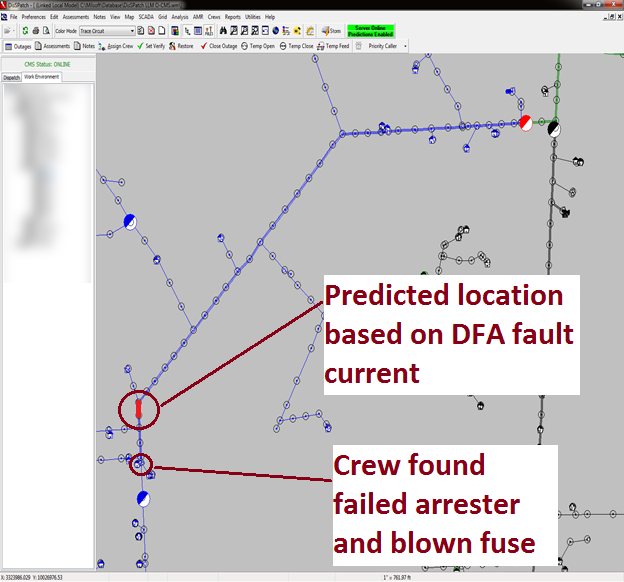Open the Utilities menu
The width and height of the screenshot is (624, 582).
point(253,17)
